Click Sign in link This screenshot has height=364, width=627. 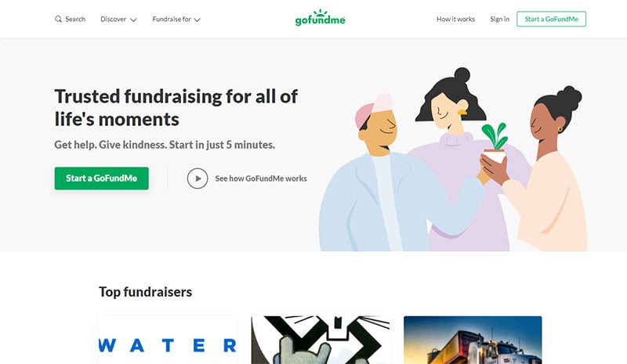tap(499, 20)
